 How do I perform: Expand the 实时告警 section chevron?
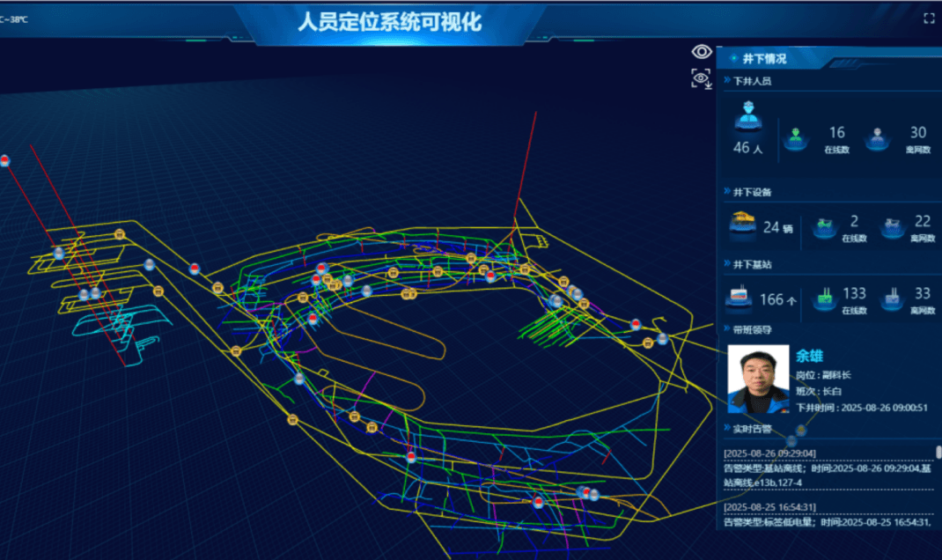tap(727, 428)
